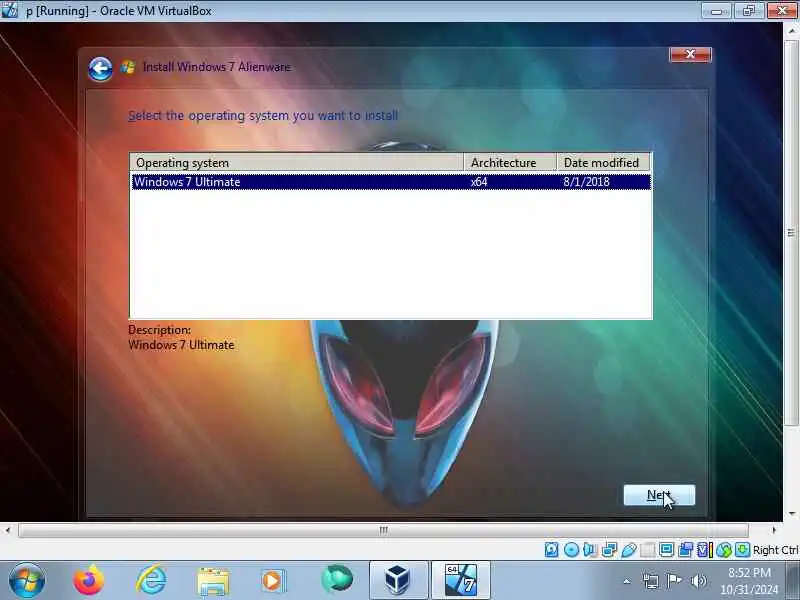800x600 pixels.
Task: Click the VirtualBox vertical scrollbar thumb
Action: click(791, 233)
